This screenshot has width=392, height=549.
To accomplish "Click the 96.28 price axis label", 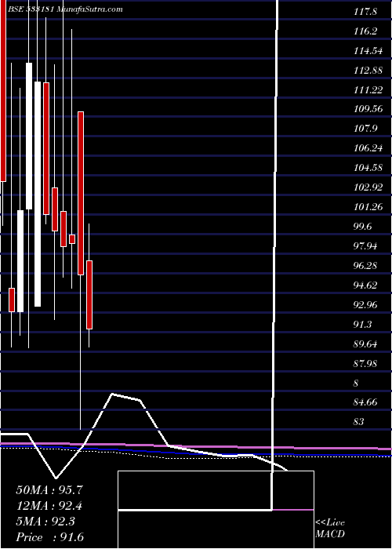I will click(366, 266).
